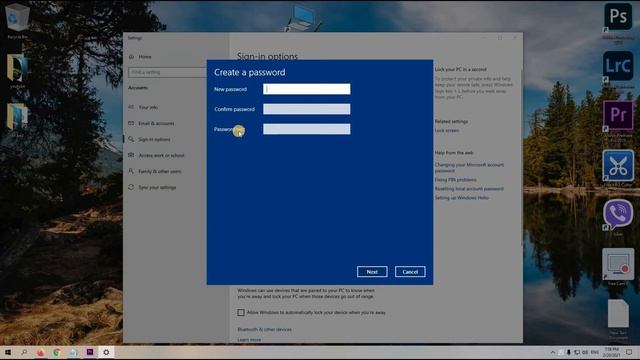
Task: Minimize the Settings window
Action: 484,38
